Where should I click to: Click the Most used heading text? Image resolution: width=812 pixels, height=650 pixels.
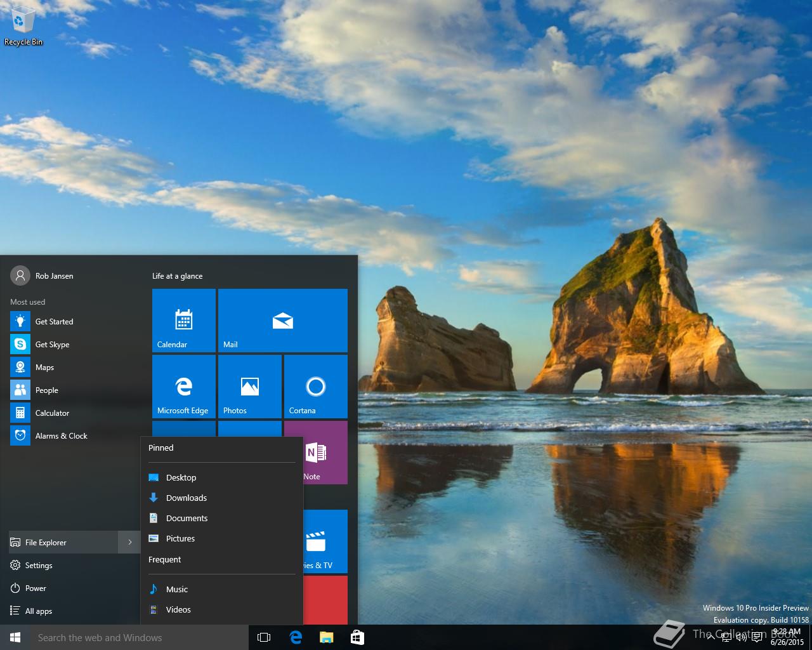point(27,302)
